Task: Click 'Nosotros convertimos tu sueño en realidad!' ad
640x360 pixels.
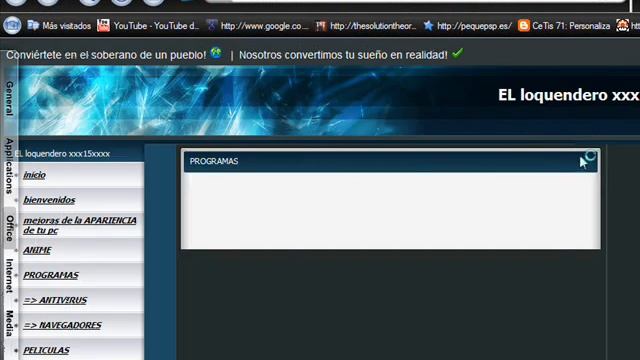Action: 343,55
